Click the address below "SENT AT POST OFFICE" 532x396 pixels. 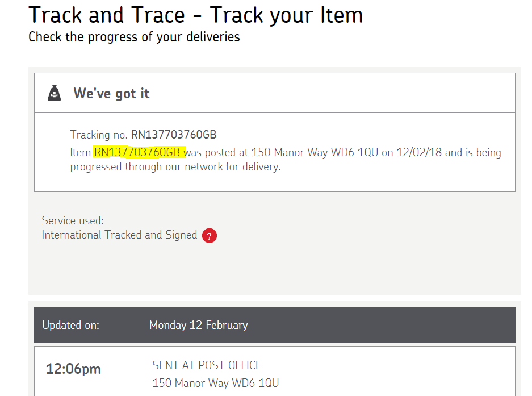[215, 383]
